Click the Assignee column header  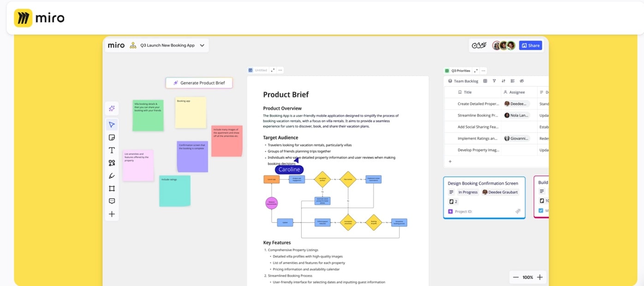click(514, 92)
